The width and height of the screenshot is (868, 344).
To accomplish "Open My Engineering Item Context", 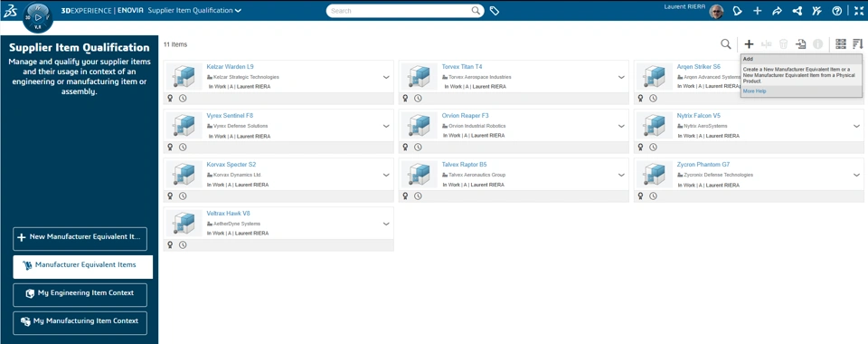I will click(80, 295).
